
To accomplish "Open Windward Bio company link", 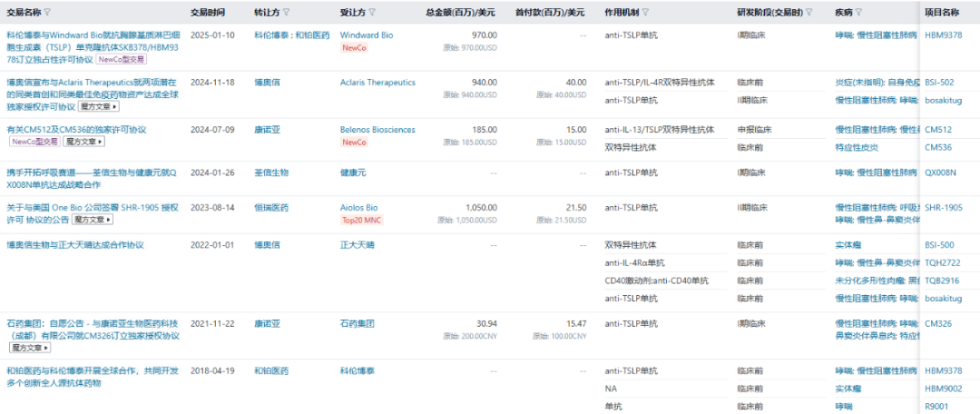I will coord(367,35).
